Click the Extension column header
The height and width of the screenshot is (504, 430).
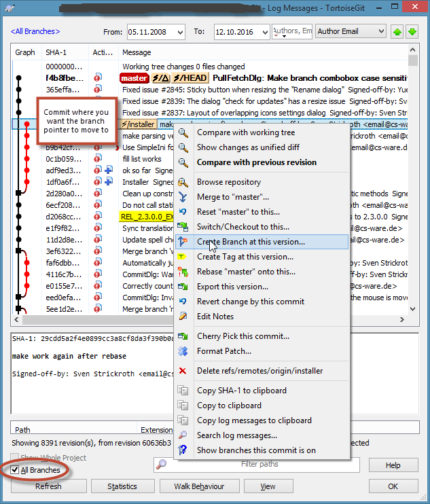[156, 430]
